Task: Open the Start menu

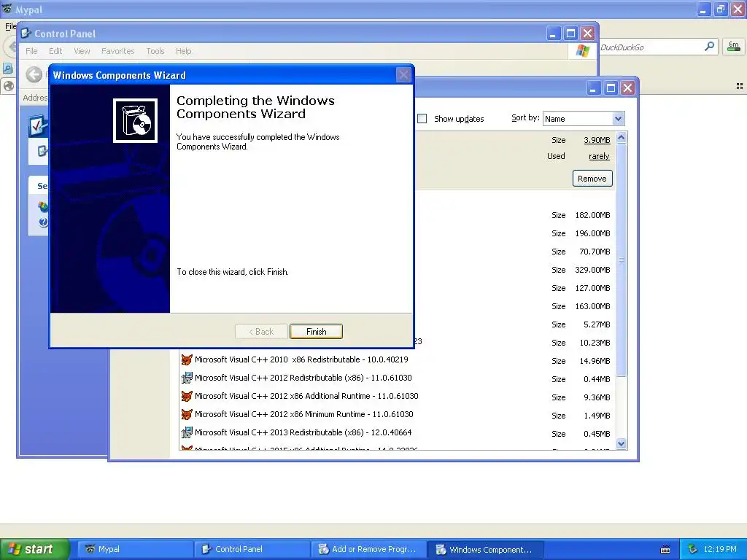Action: (x=35, y=549)
